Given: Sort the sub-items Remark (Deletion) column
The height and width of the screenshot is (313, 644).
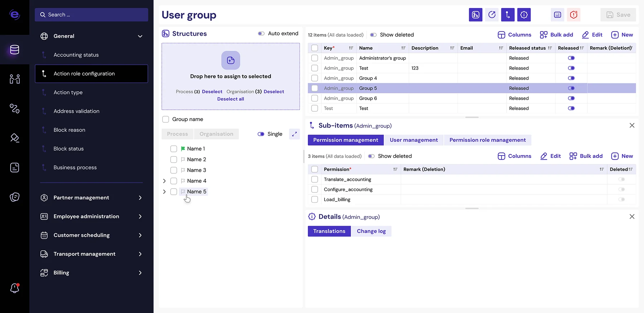Looking at the screenshot, I should tap(602, 169).
